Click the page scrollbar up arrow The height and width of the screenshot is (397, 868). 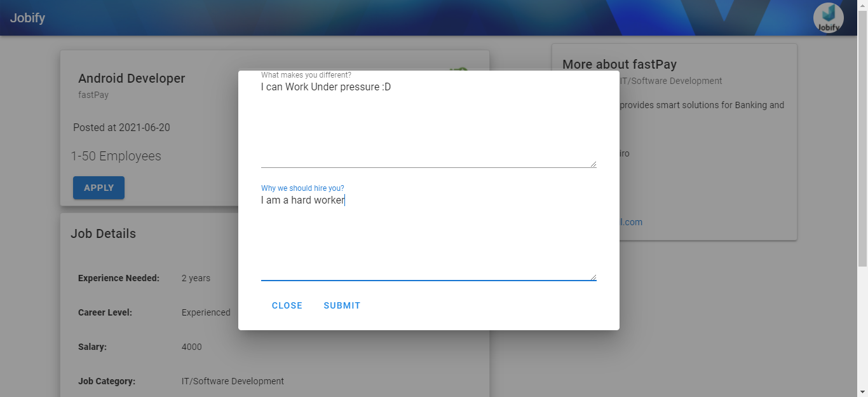point(862,5)
